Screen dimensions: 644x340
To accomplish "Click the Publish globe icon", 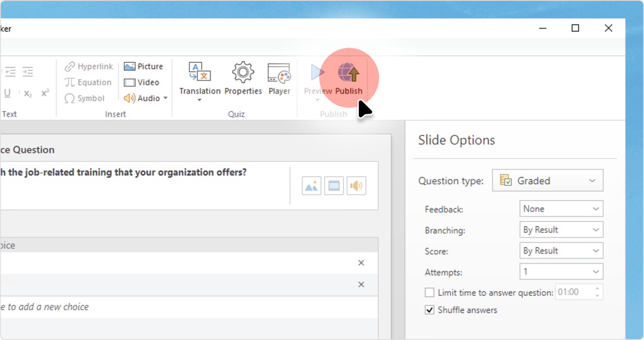I will tap(349, 73).
